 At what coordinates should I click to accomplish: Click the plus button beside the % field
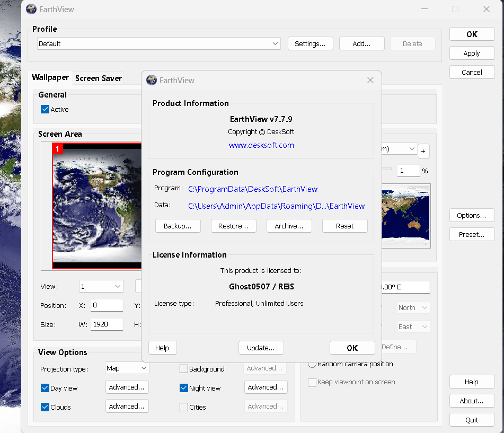[x=423, y=151]
